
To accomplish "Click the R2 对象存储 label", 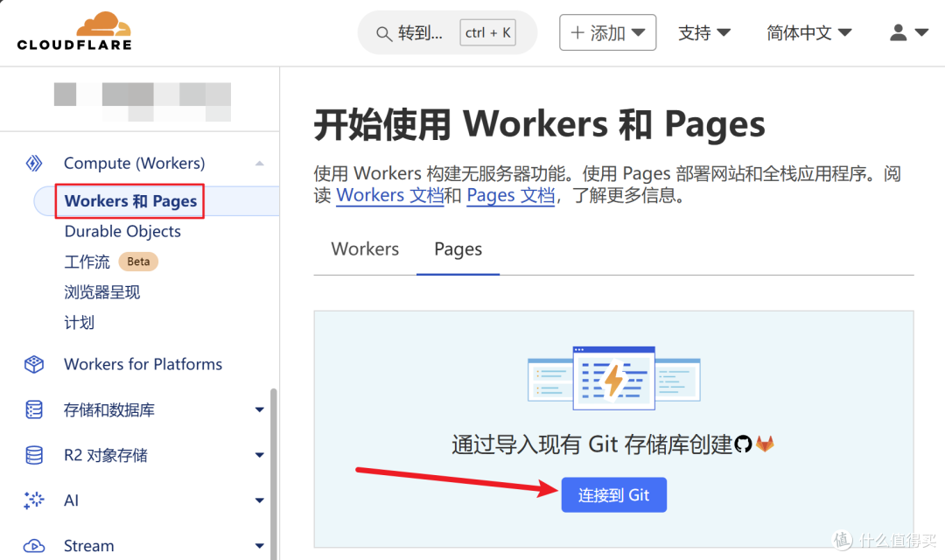I will coord(106,455).
